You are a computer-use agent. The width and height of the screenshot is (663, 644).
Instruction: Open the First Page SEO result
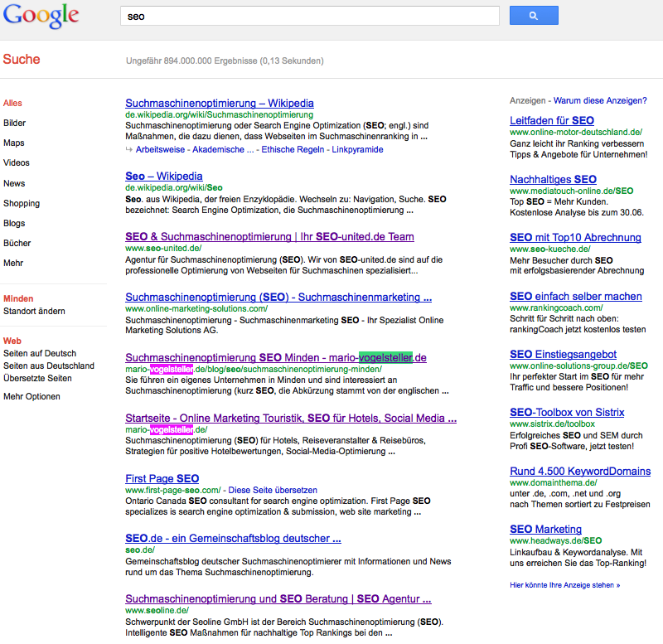(x=162, y=479)
